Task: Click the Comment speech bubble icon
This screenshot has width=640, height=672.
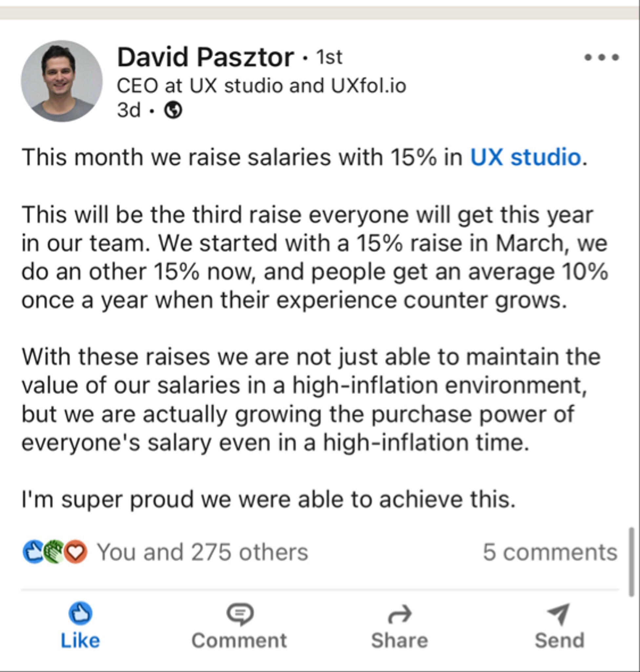Action: point(240,614)
